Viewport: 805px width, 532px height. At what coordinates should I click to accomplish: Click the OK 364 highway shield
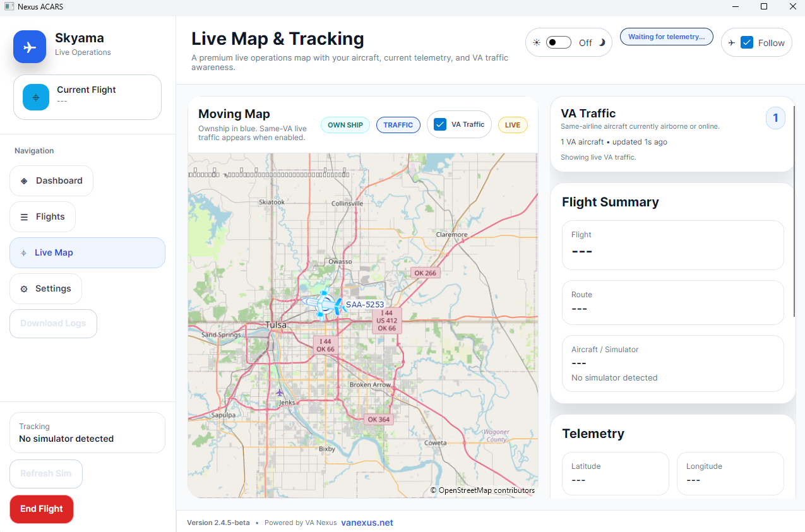379,420
